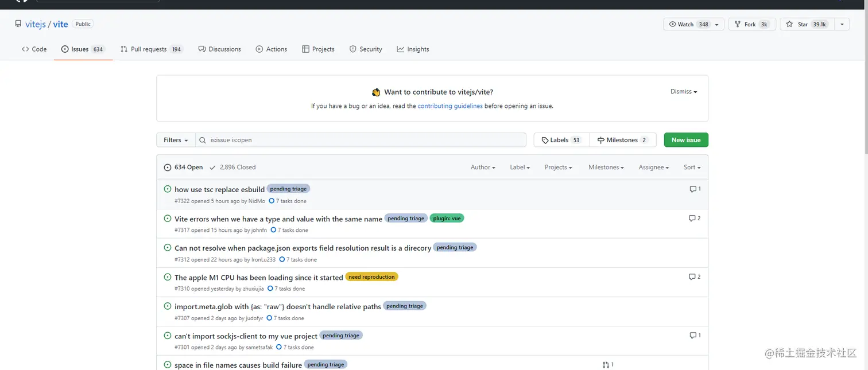Open the Filters dropdown
Screen dimensions: 868x370
(x=176, y=140)
